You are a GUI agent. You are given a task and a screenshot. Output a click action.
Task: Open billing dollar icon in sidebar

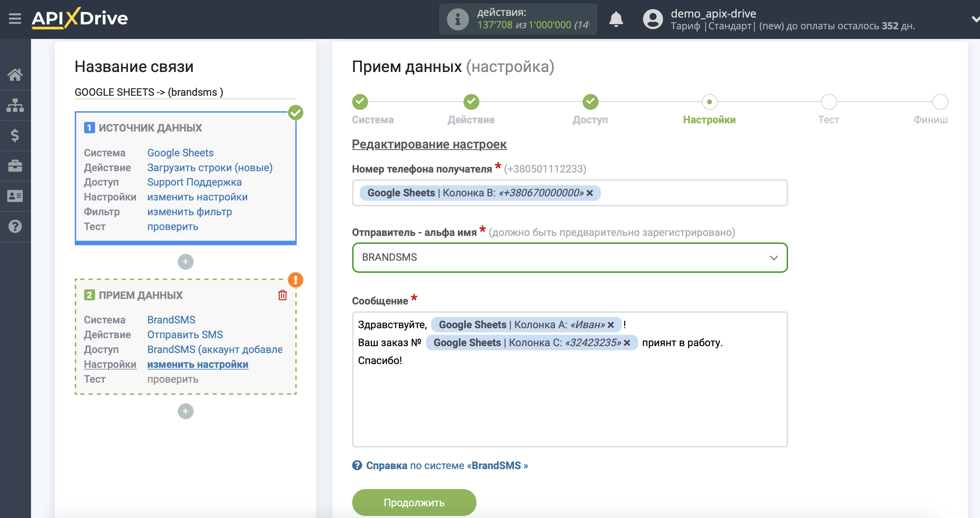point(15,135)
